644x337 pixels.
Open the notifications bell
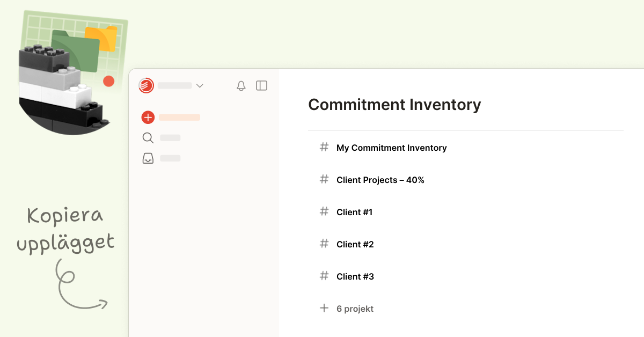click(x=241, y=86)
